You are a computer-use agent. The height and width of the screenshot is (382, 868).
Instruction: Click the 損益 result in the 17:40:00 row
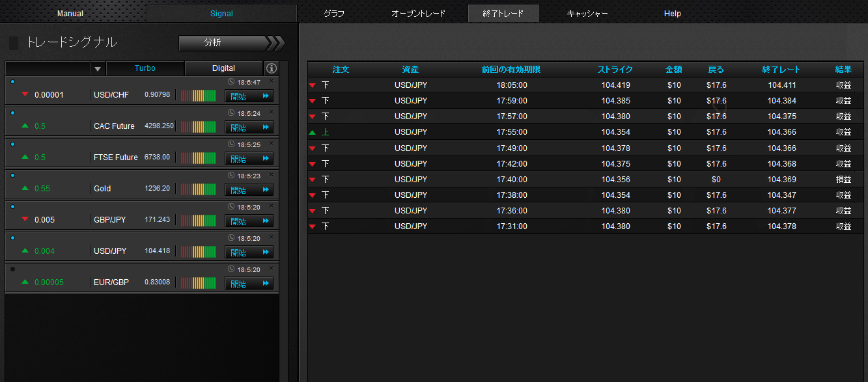(843, 180)
